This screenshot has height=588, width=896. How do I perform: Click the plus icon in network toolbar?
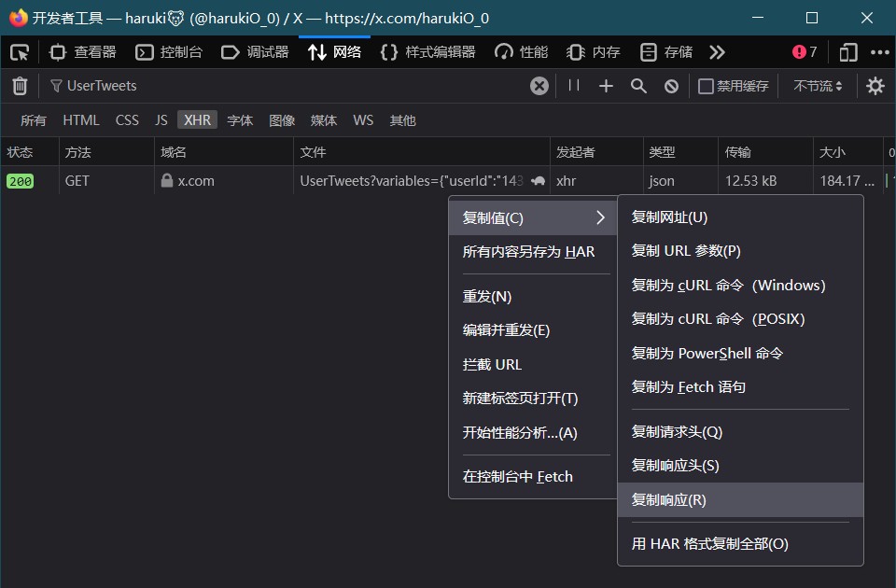click(606, 86)
